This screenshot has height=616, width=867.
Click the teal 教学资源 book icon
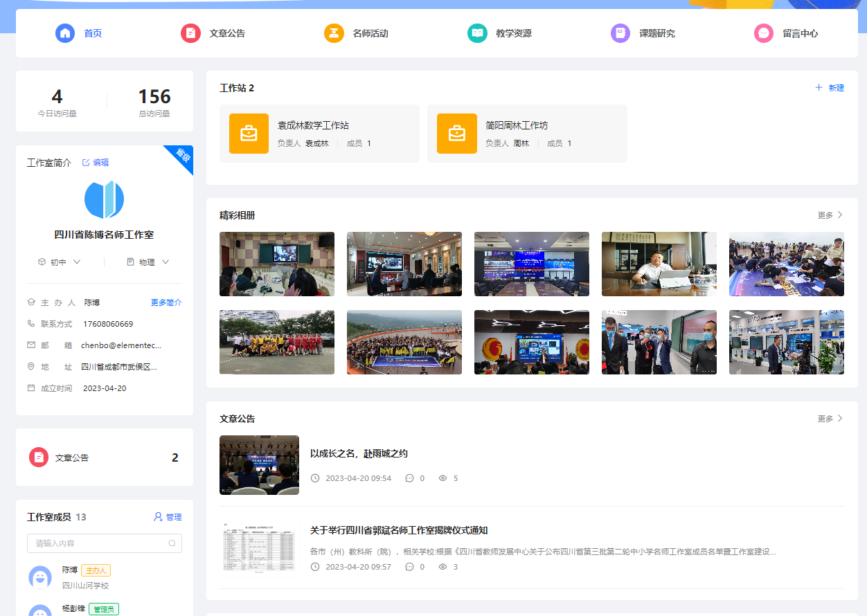pos(477,33)
